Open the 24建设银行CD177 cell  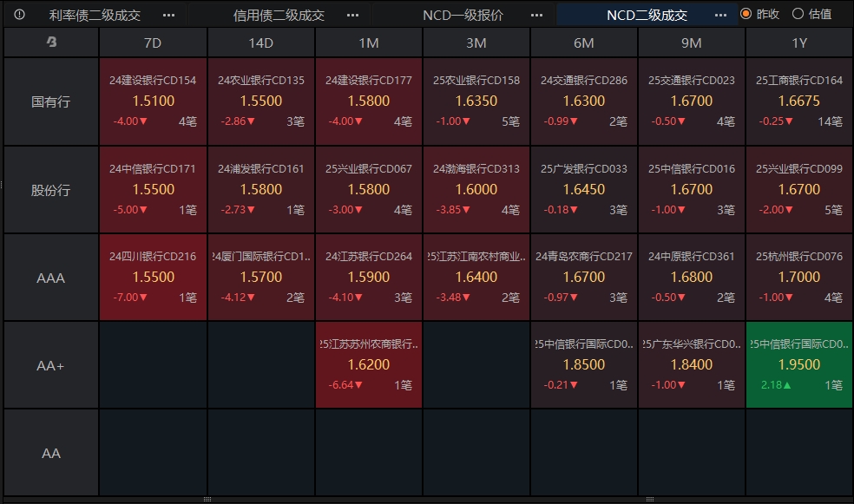[x=369, y=101]
